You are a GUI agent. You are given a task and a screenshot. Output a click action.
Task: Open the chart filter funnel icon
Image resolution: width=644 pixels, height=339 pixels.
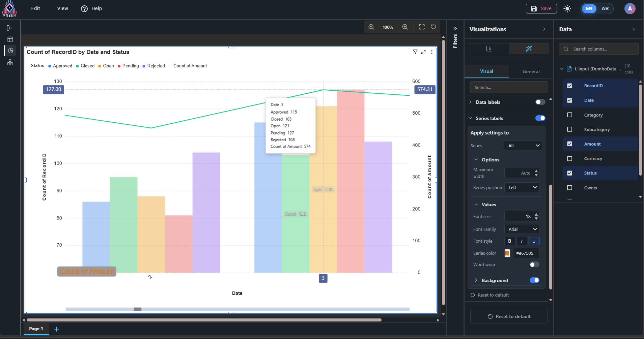415,52
